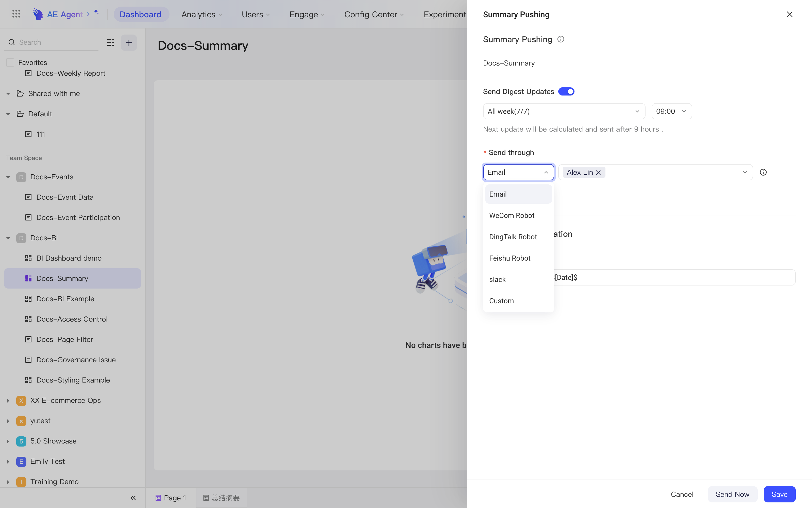Select the Email option in list
This screenshot has width=812, height=508.
click(x=518, y=194)
